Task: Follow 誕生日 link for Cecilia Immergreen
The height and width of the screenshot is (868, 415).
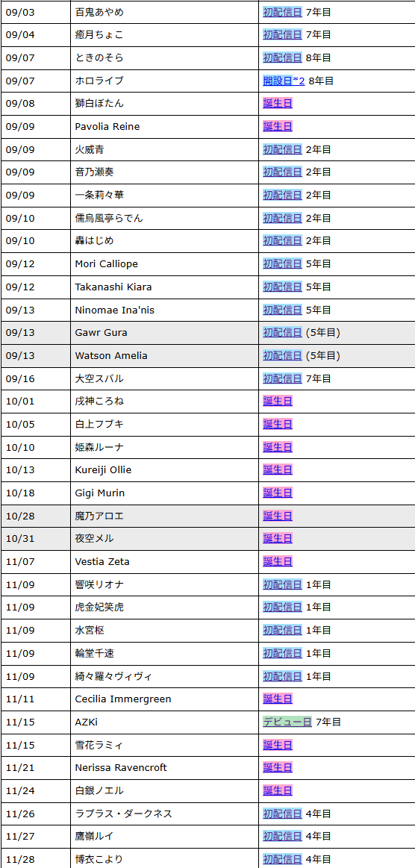Action: click(278, 699)
